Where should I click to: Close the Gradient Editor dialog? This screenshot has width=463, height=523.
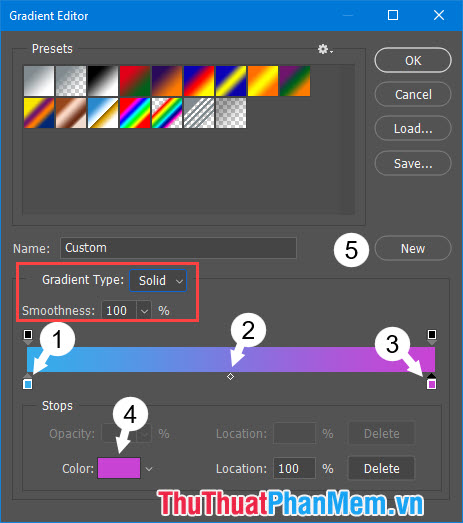click(x=439, y=15)
